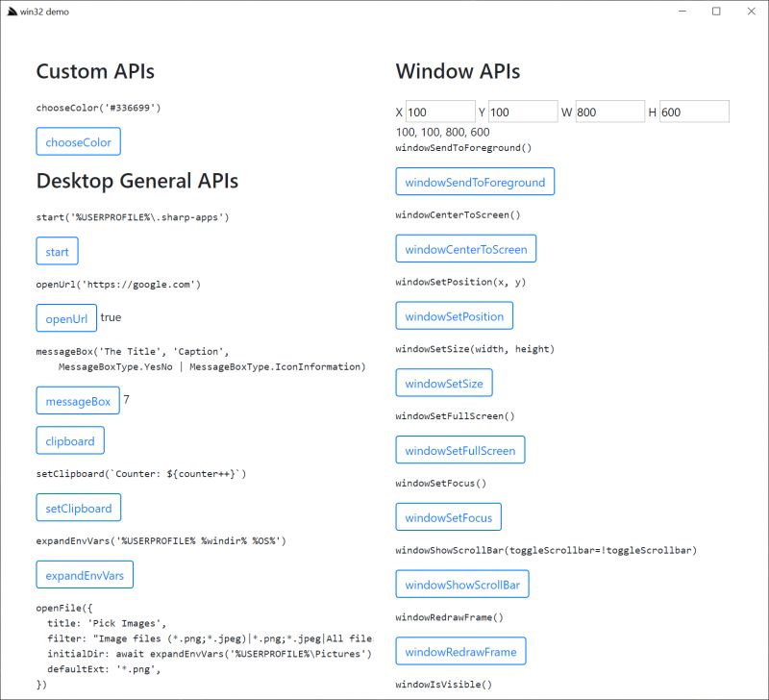
Task: Click the clipboard button
Action: click(x=71, y=440)
